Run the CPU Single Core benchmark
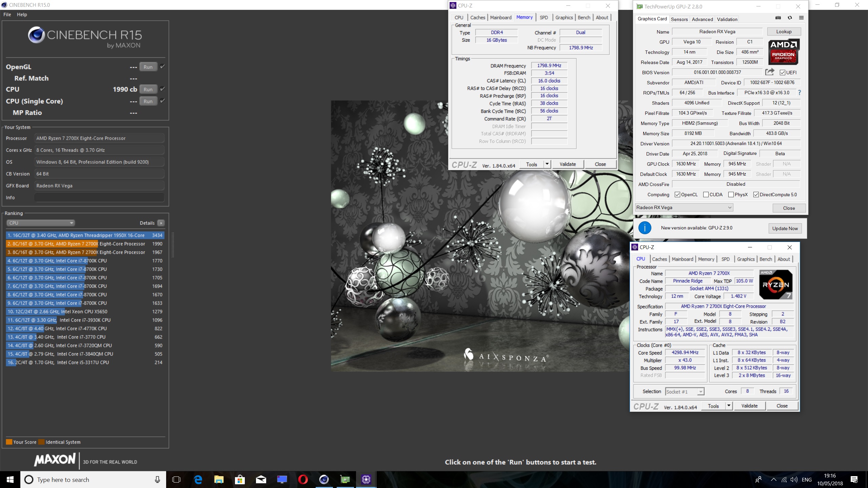This screenshot has width=868, height=488. pyautogui.click(x=148, y=101)
